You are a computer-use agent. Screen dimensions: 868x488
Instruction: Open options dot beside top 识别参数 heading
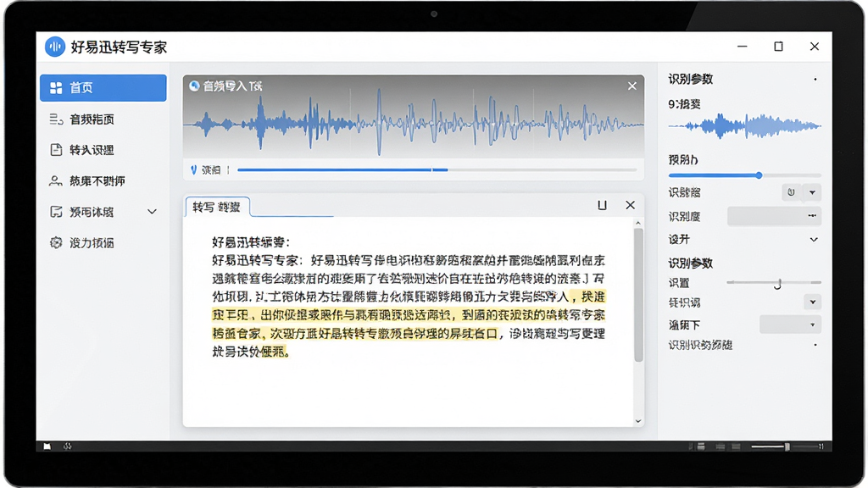(x=815, y=79)
